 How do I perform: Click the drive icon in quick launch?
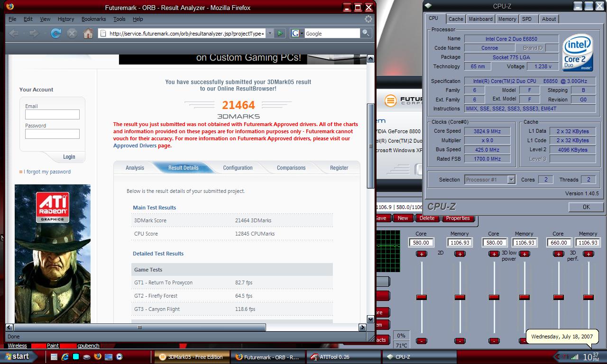[86, 357]
